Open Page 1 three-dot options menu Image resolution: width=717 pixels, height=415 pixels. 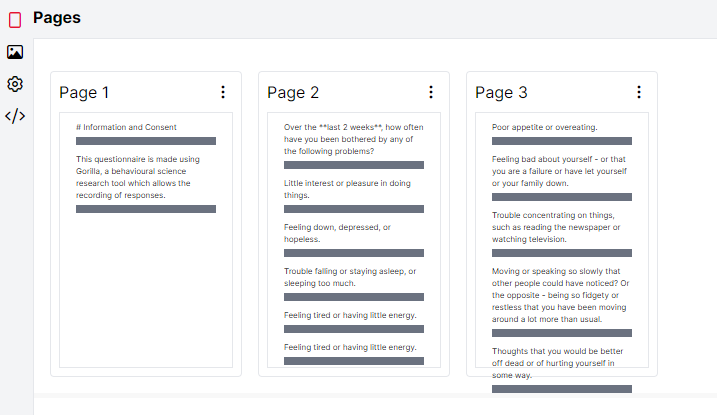click(x=223, y=92)
